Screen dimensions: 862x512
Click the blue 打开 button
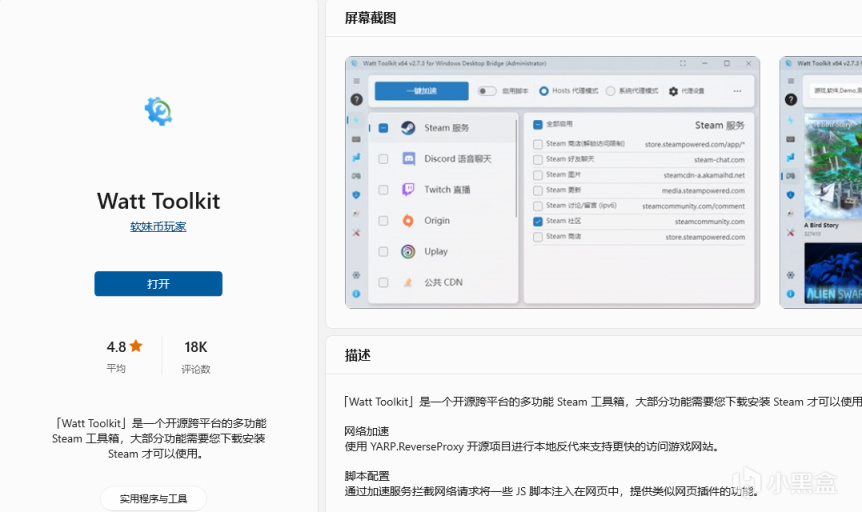(x=158, y=284)
